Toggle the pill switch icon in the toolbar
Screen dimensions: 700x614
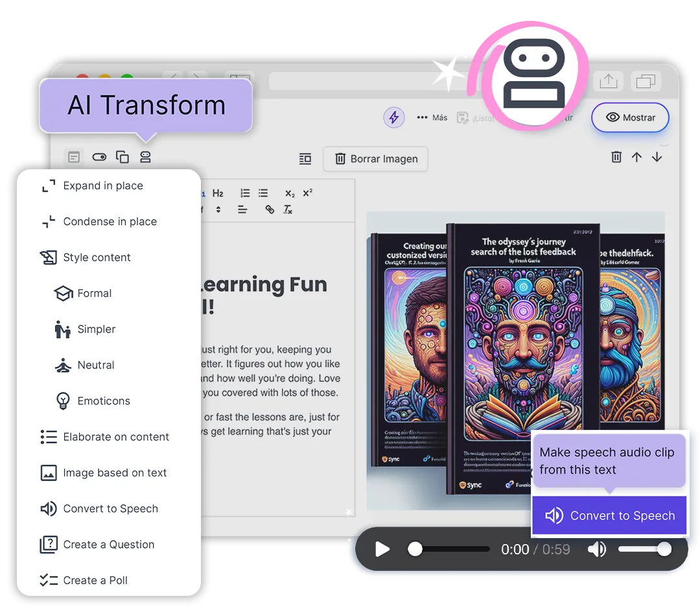(x=99, y=157)
